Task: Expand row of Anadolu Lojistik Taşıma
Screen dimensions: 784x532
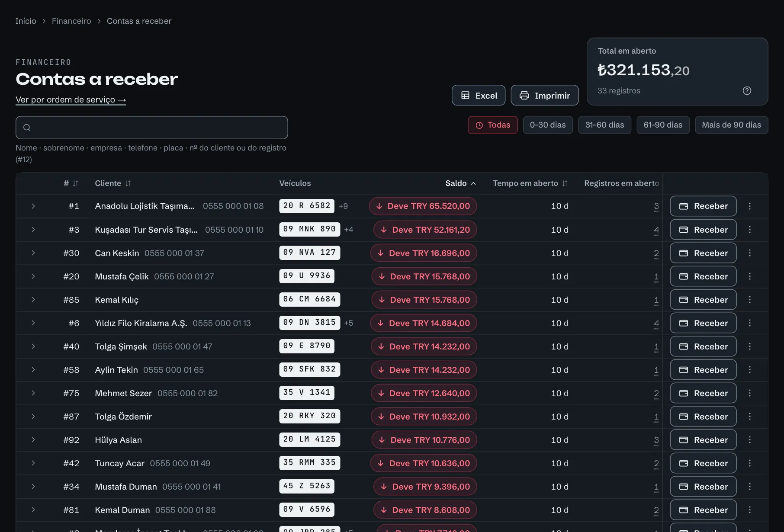Action: coord(33,206)
